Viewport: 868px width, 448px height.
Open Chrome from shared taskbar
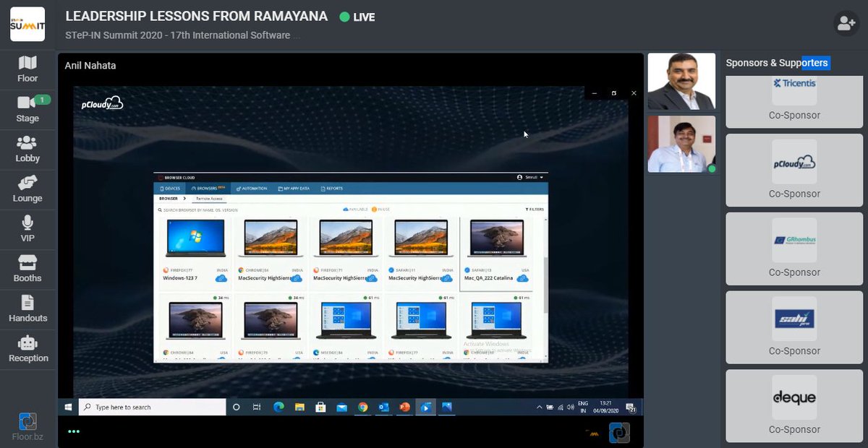click(363, 407)
